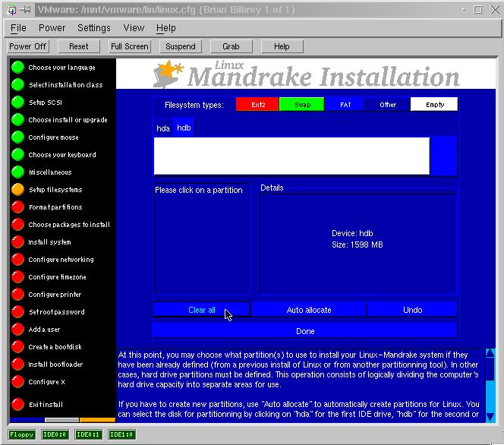Click red Set root password step icon
This screenshot has height=445, width=504.
pyautogui.click(x=17, y=311)
